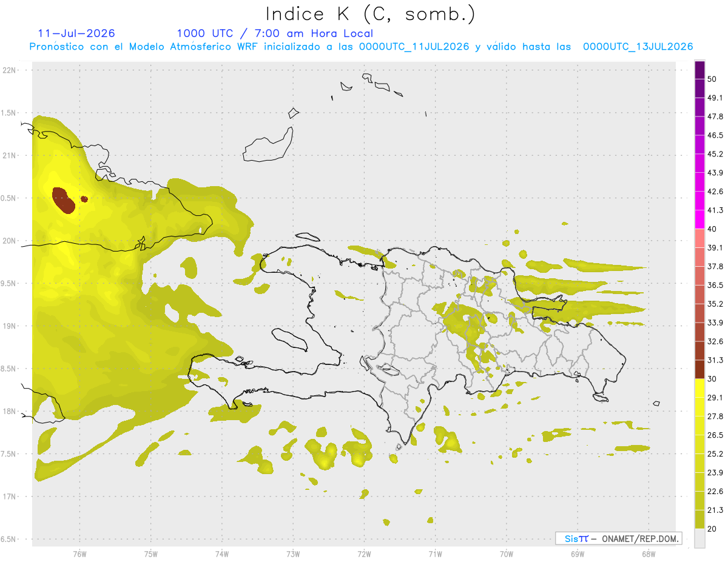This screenshot has width=728, height=562.
Task: Click the SisTT - ONAMET/REP.DOM. credit box
Action: (618, 538)
